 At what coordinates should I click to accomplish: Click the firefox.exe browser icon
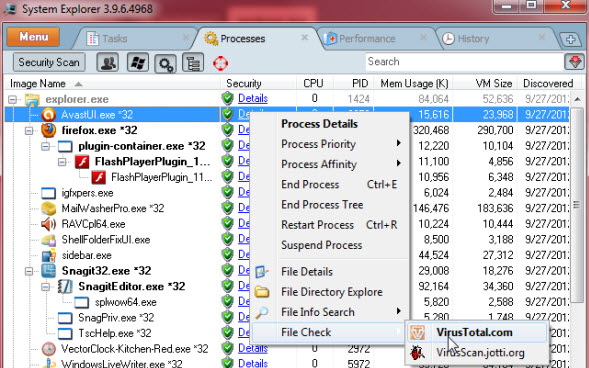pos(48,130)
